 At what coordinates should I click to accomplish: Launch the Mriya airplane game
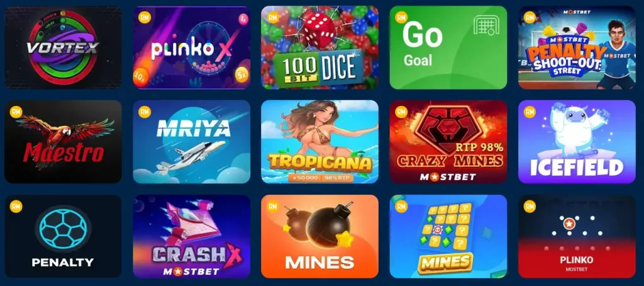[x=191, y=142]
